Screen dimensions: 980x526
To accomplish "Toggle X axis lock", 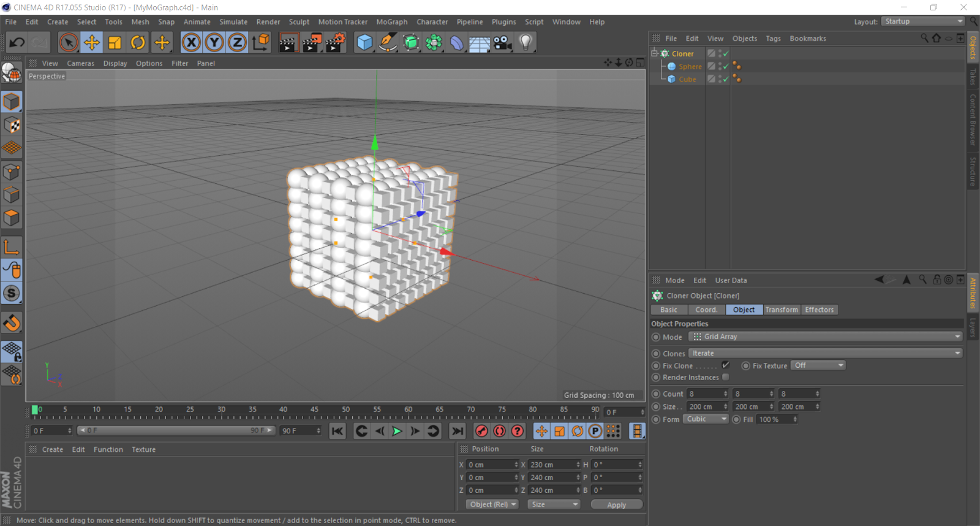I will coord(191,42).
